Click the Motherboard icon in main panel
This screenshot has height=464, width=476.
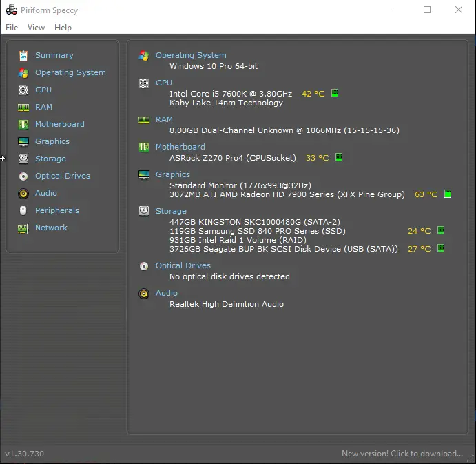(144, 148)
